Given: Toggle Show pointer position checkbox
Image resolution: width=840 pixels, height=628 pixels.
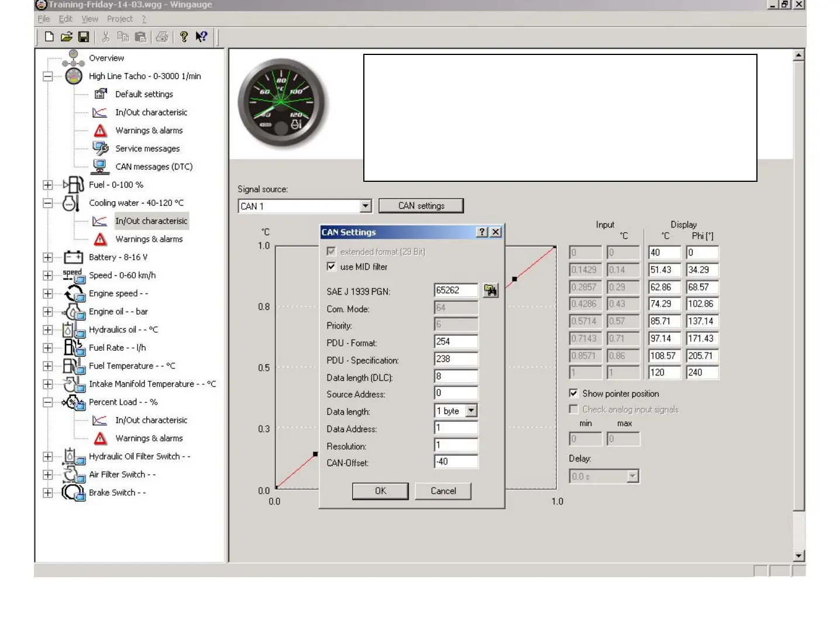Looking at the screenshot, I should pos(574,394).
